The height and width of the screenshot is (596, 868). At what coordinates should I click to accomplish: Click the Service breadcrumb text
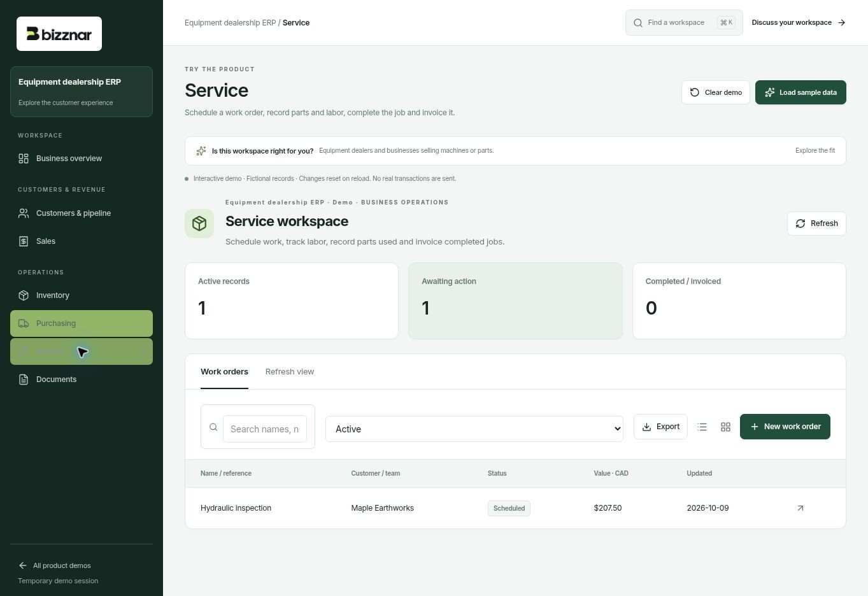[x=296, y=23]
